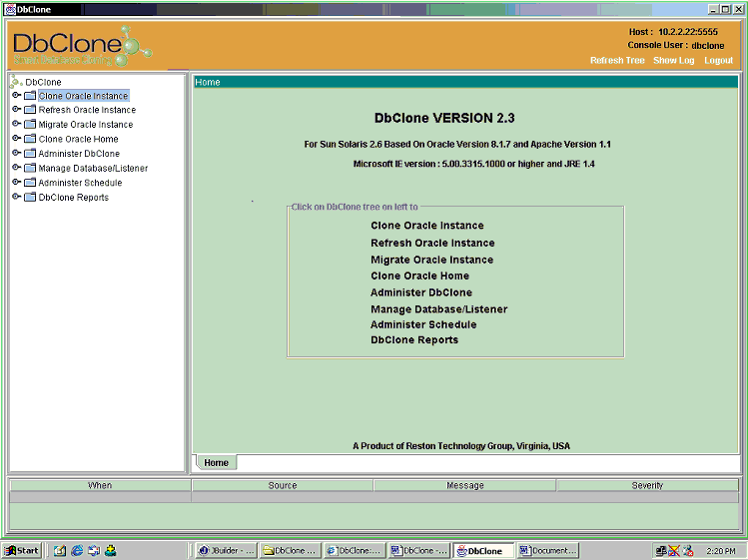Expand the Refresh Oracle Instance node
748x560 pixels.
point(16,109)
